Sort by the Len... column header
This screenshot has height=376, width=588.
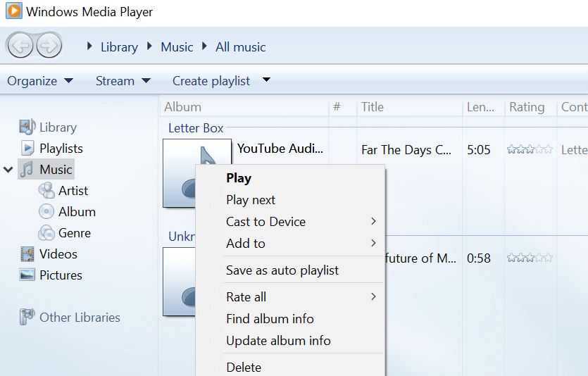pos(483,107)
